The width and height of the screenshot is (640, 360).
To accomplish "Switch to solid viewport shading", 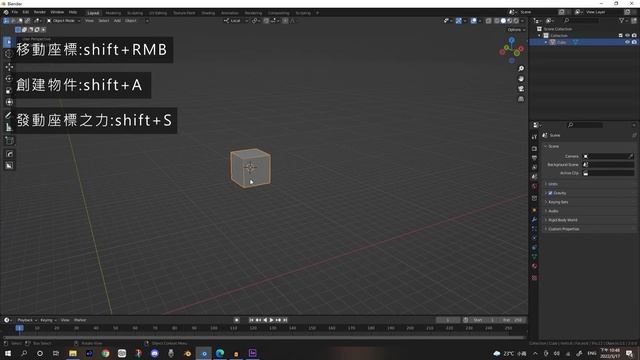I will pyautogui.click(x=503, y=20).
